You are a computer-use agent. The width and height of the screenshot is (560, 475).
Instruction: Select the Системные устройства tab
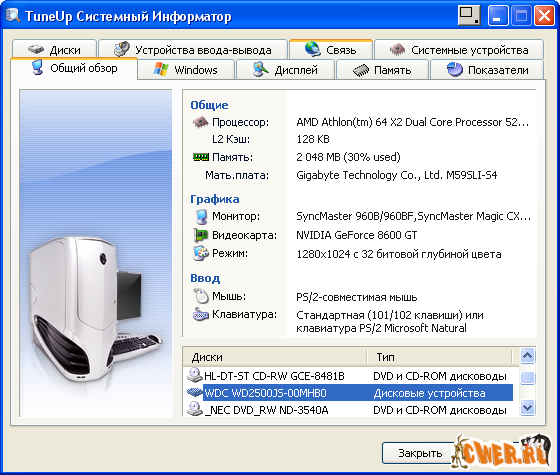click(459, 49)
